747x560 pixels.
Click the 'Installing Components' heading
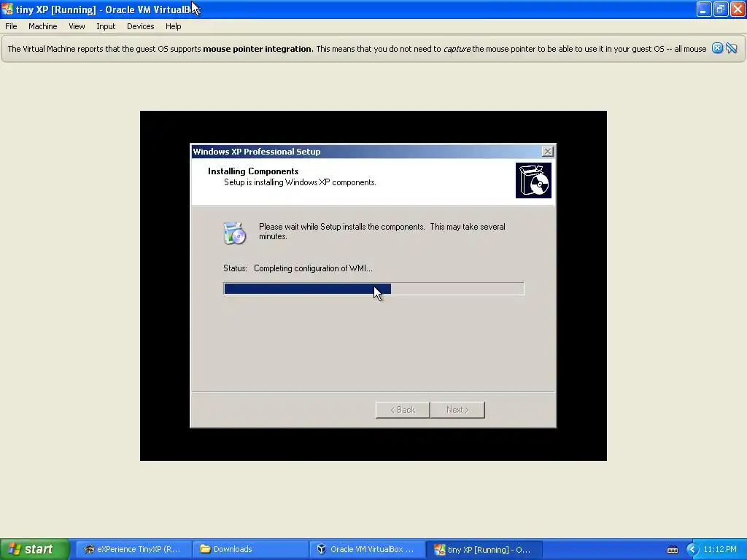[253, 171]
